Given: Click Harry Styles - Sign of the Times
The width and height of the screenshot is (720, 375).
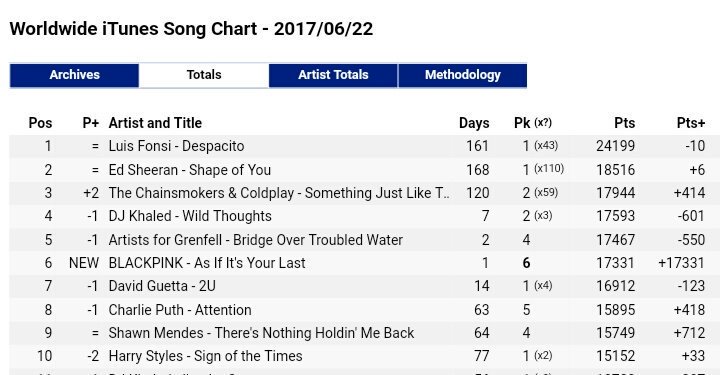Looking at the screenshot, I should point(206,356).
